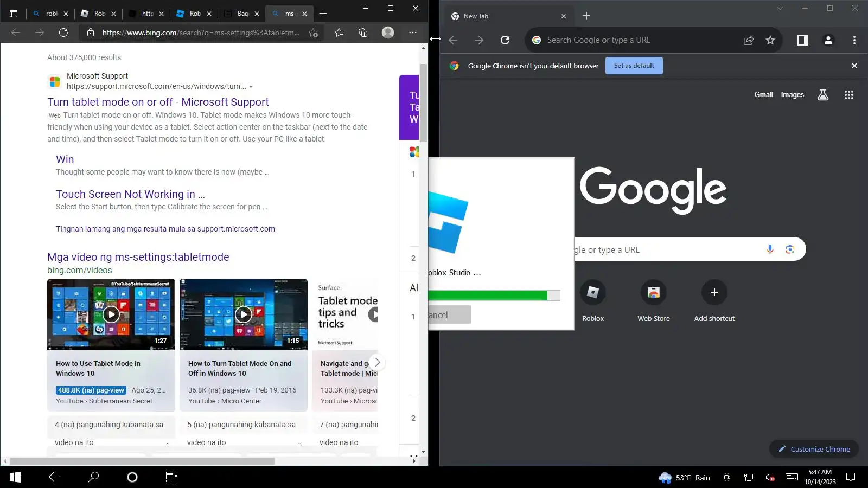Close the New Tab tab in Chrome
868x488 pixels.
tap(564, 16)
